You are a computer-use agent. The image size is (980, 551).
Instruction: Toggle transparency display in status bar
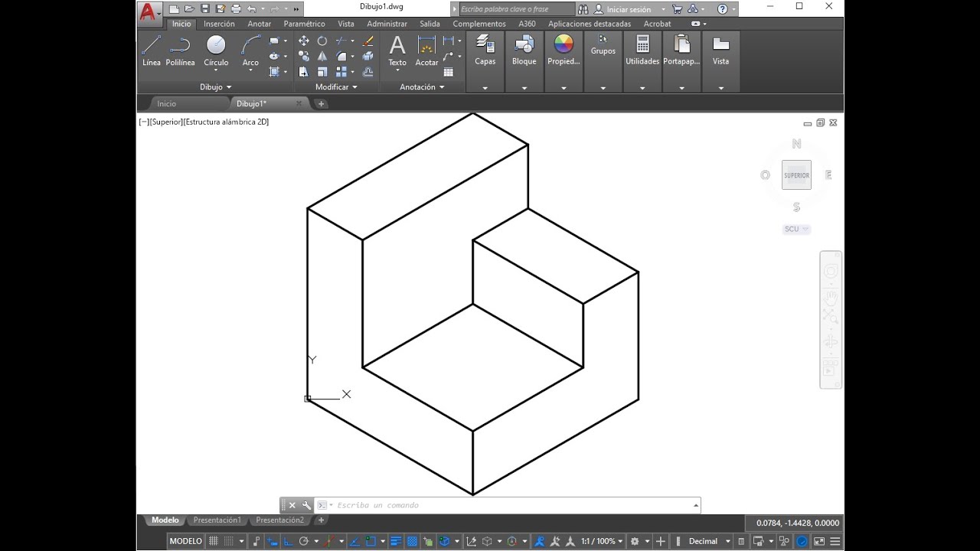coord(412,541)
